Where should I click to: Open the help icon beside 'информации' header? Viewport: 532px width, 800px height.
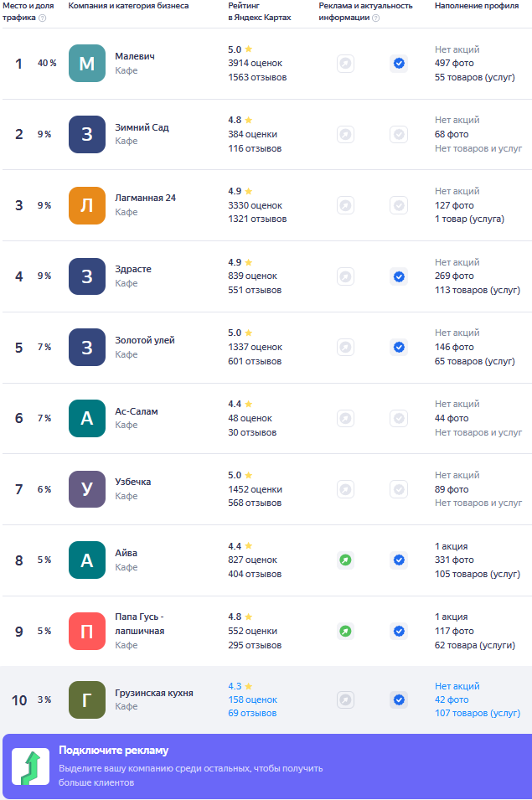click(x=376, y=18)
